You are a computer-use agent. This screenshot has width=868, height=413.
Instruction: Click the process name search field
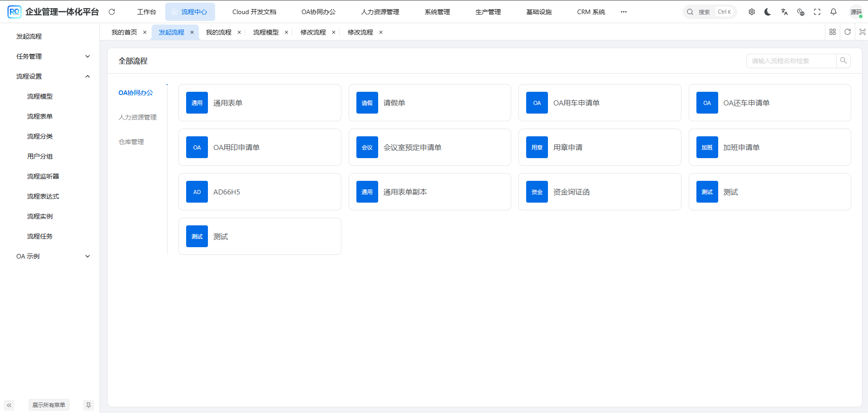(x=791, y=61)
